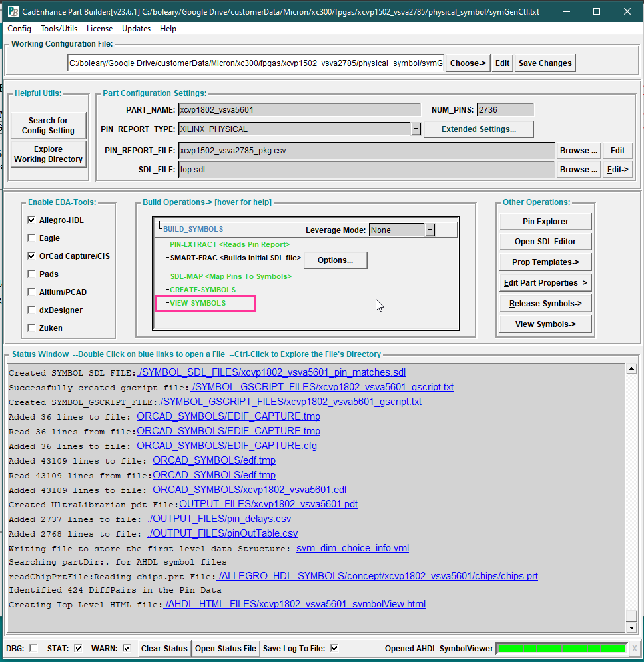The image size is (644, 662).
Task: Toggle the WARN checkbox
Action: tap(127, 648)
